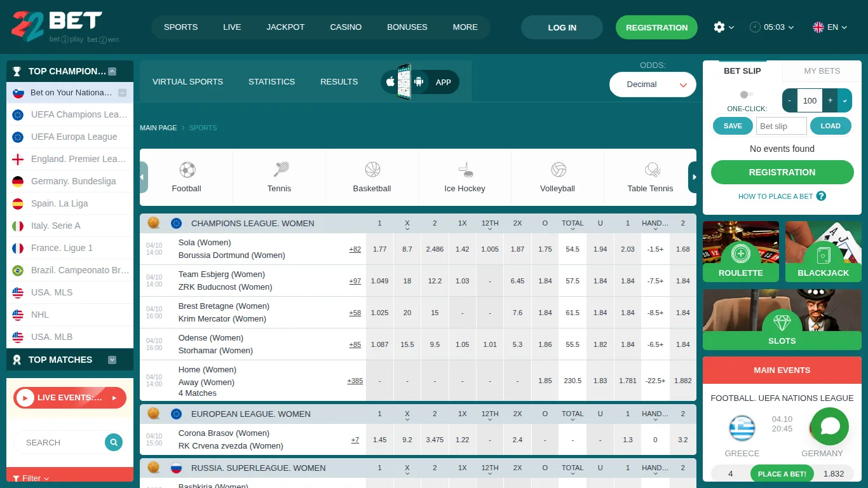Decrease the one-click stake with minus
The image size is (868, 488).
[x=790, y=100]
